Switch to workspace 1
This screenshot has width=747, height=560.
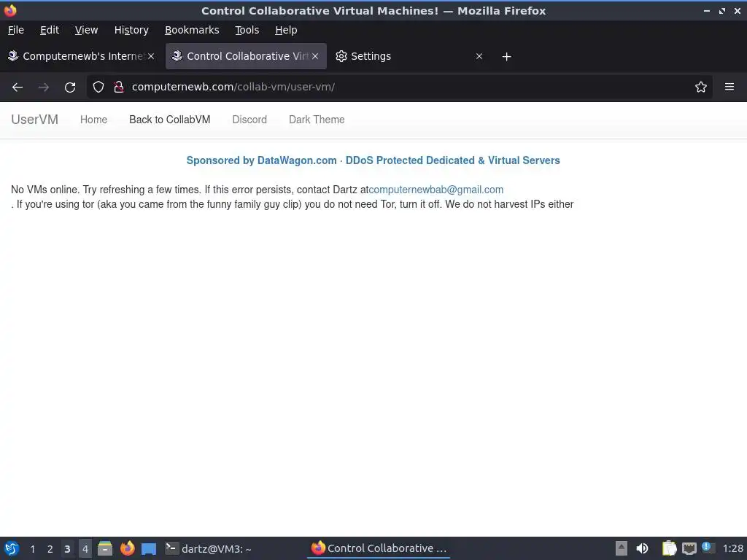pos(32,549)
